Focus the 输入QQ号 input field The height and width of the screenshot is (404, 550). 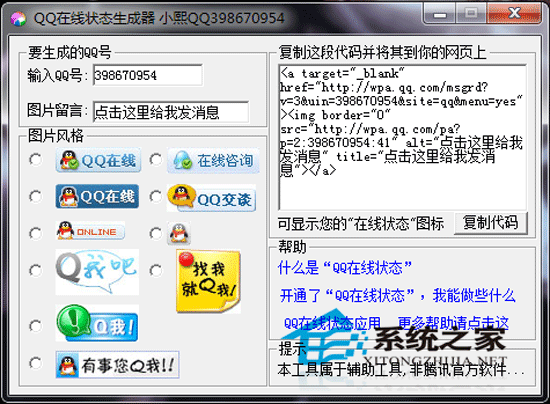[148, 75]
